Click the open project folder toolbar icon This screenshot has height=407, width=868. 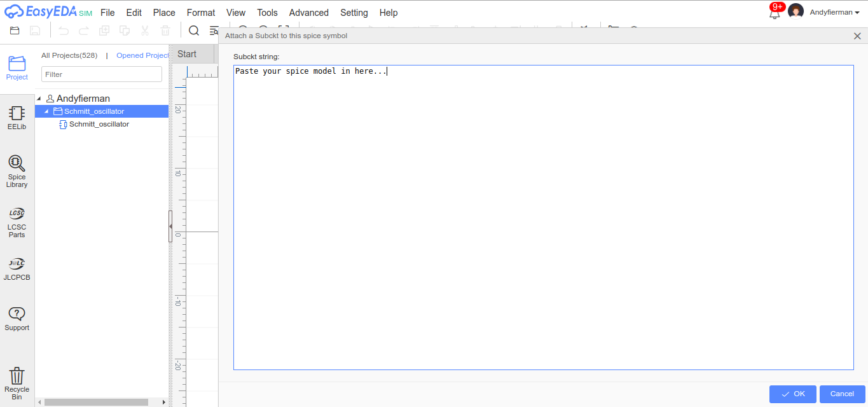[15, 31]
